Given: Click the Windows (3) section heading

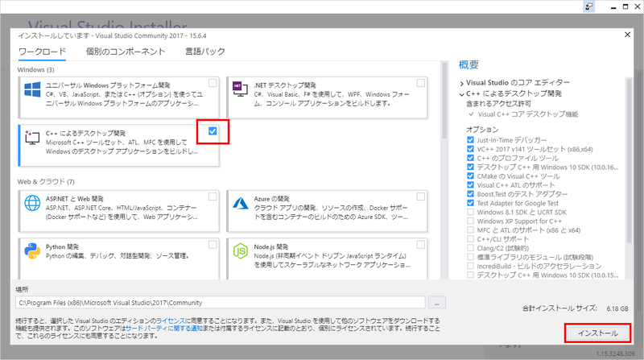Looking at the screenshot, I should [x=35, y=70].
